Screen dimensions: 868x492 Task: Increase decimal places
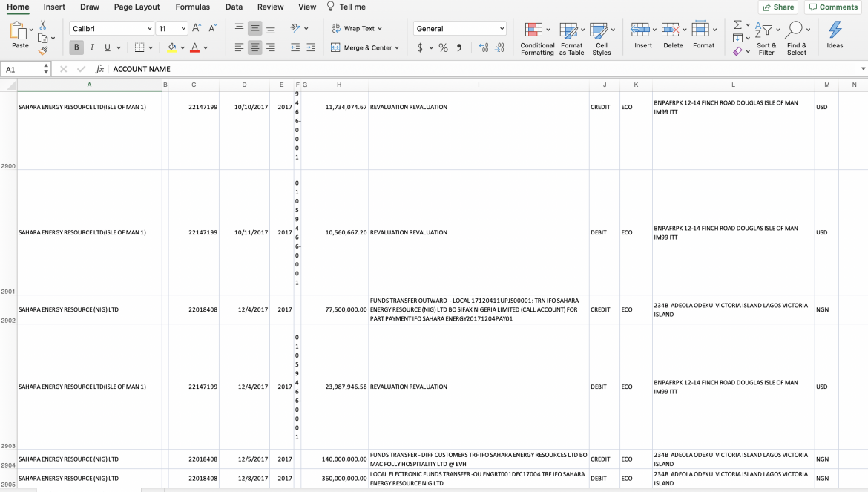(483, 47)
